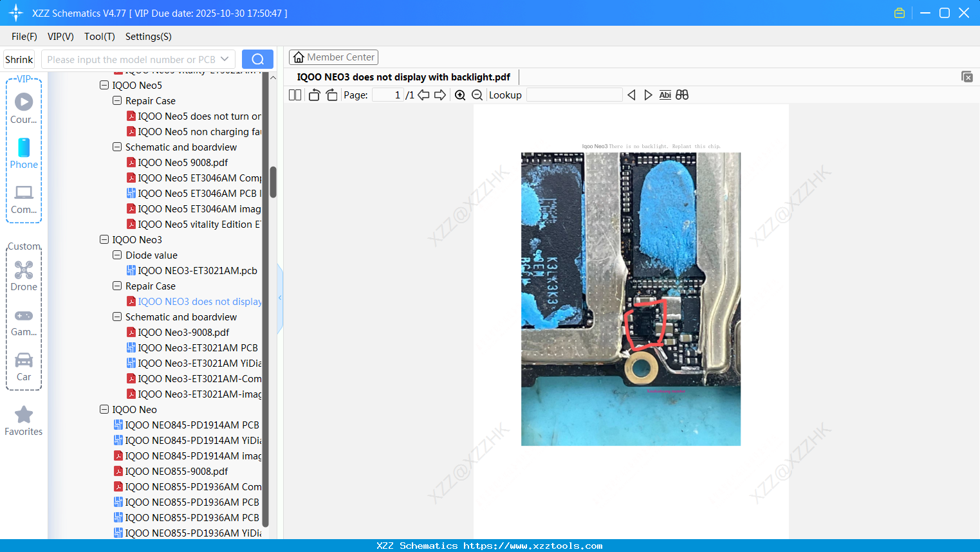Jump to previous lookup result
This screenshot has width=980, height=552.
(x=631, y=95)
